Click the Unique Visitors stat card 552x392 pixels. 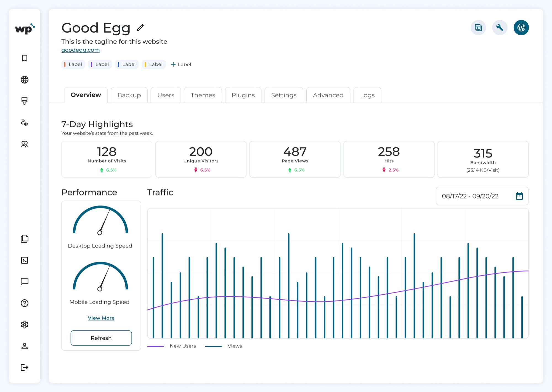pyautogui.click(x=201, y=159)
